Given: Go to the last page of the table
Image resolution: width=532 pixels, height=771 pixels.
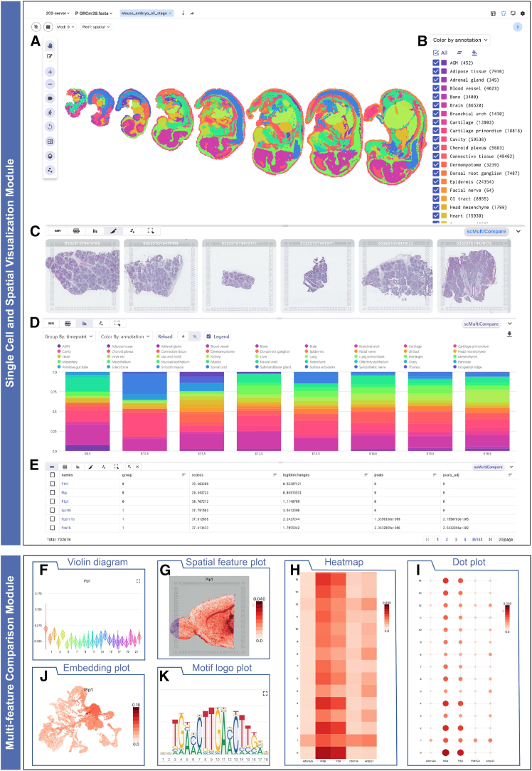Looking at the screenshot, I should [x=490, y=539].
